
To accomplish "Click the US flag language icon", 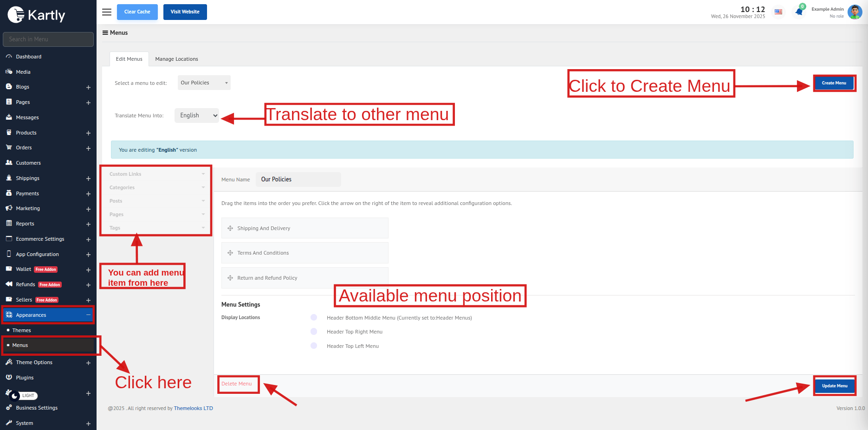I will click(x=778, y=12).
